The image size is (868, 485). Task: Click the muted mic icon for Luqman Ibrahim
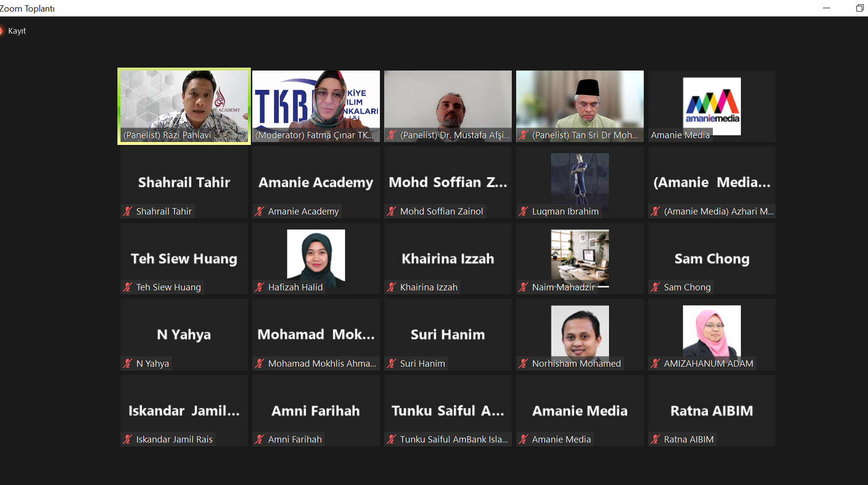pos(523,211)
